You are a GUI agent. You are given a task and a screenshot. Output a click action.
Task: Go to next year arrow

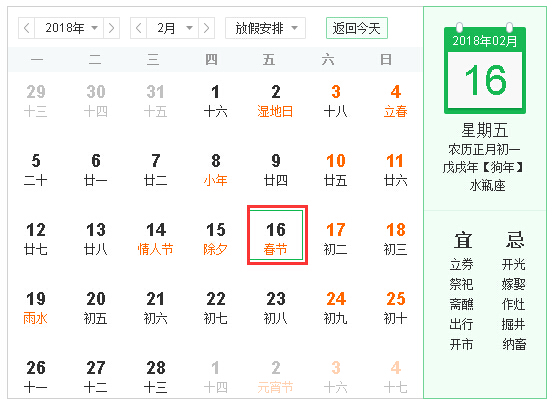tap(111, 28)
